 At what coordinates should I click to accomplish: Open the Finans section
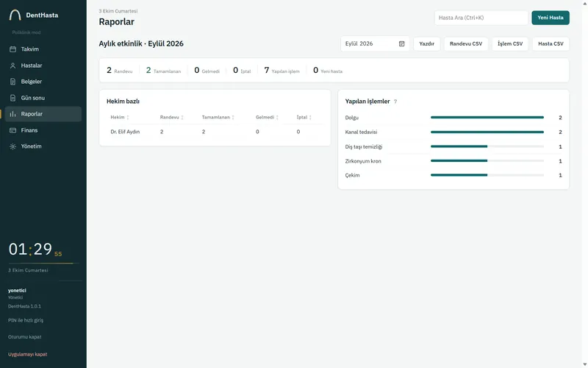pos(43,130)
